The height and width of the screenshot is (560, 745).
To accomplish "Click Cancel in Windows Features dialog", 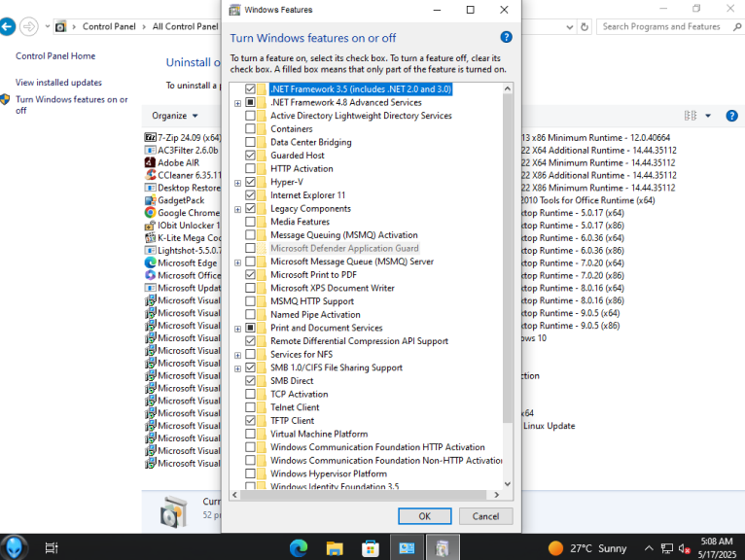I will click(485, 516).
